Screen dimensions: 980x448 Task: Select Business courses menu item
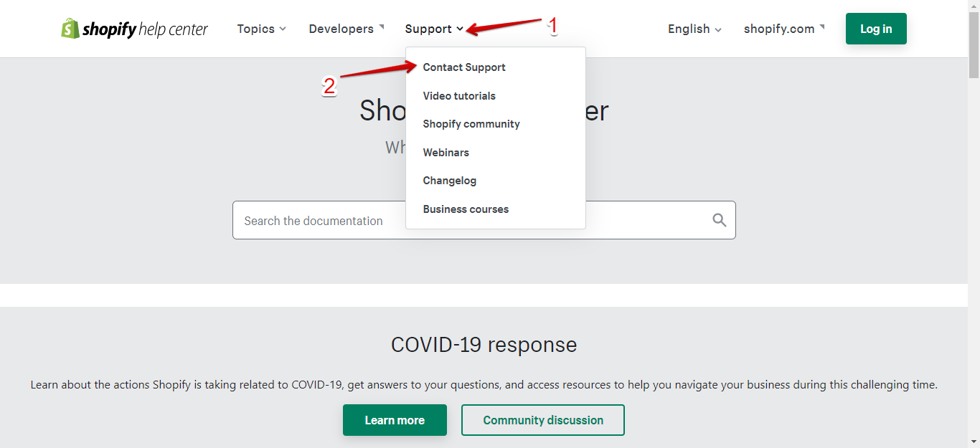(x=466, y=209)
